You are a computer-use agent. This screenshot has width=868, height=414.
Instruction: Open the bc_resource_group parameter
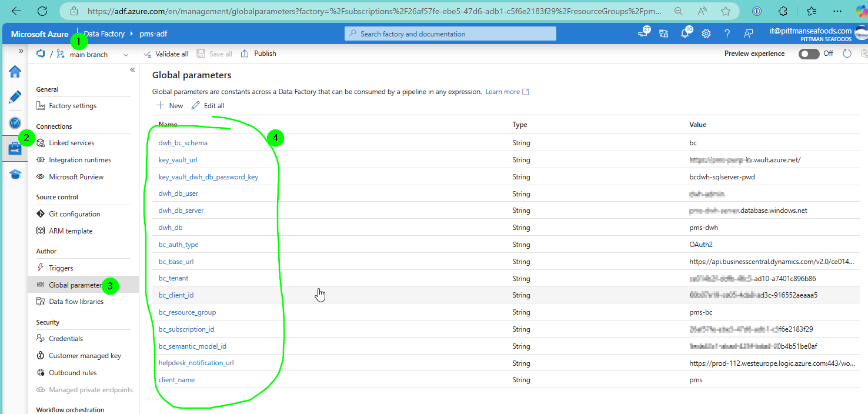[x=188, y=312]
